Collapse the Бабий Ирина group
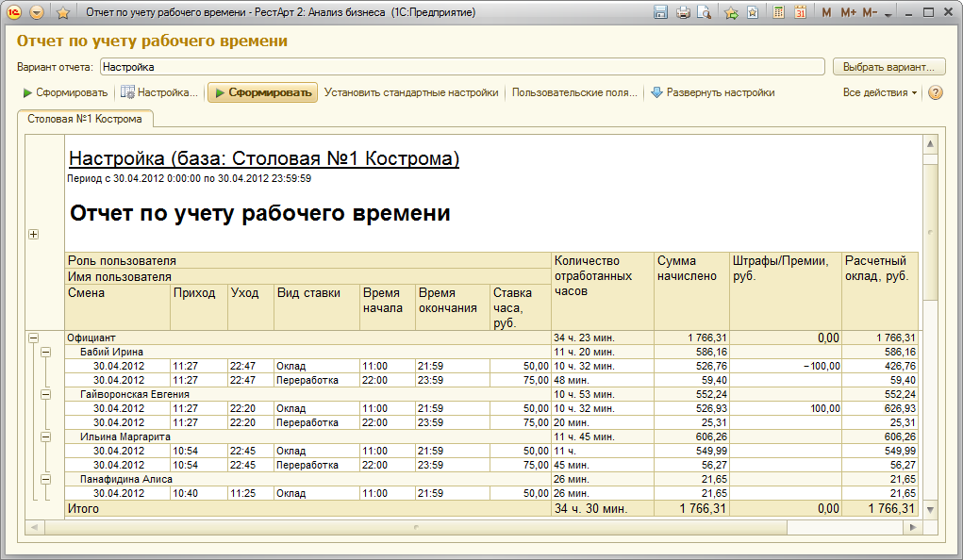Screen dimensions: 963x560 point(46,352)
